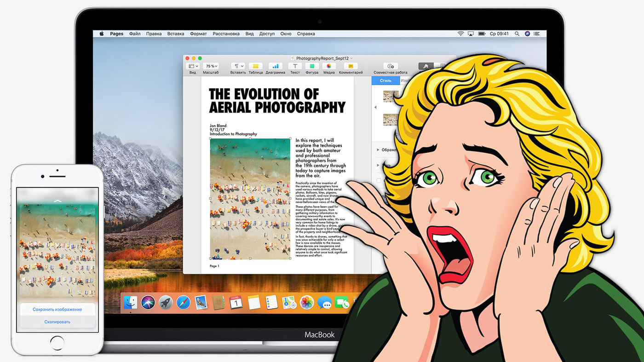Expand the Обрамление border section
The image size is (644, 362).
tap(378, 150)
